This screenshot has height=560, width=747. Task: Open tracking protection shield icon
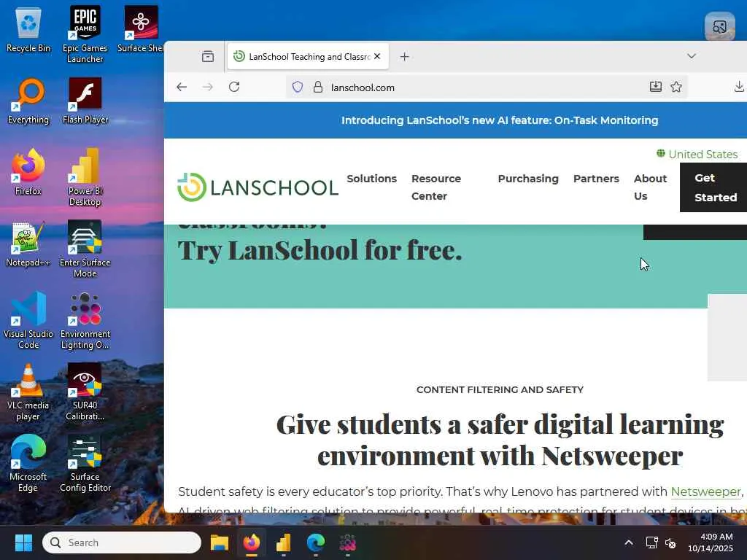coord(298,87)
